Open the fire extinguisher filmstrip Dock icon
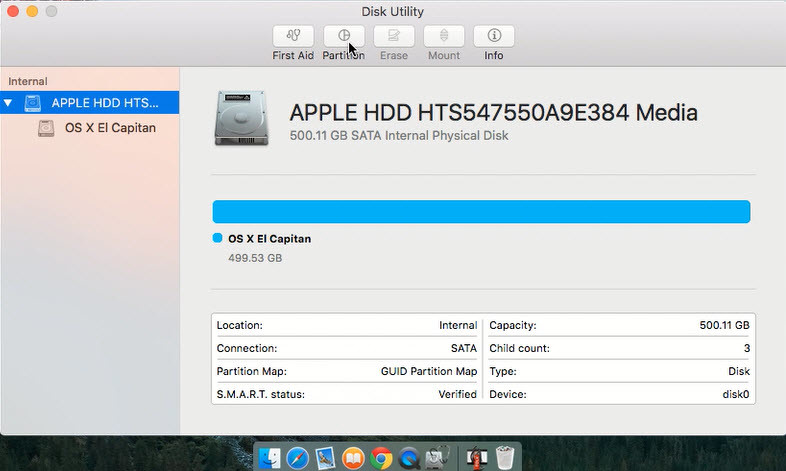The height and width of the screenshot is (471, 786). [x=476, y=458]
